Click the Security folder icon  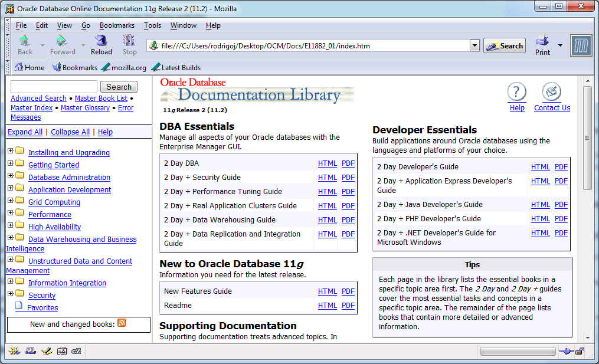click(x=20, y=293)
